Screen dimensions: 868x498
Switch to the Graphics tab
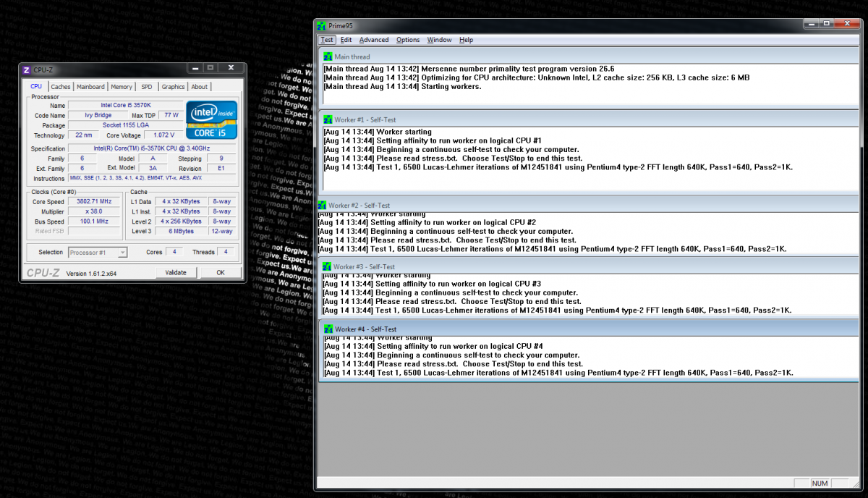(x=173, y=87)
